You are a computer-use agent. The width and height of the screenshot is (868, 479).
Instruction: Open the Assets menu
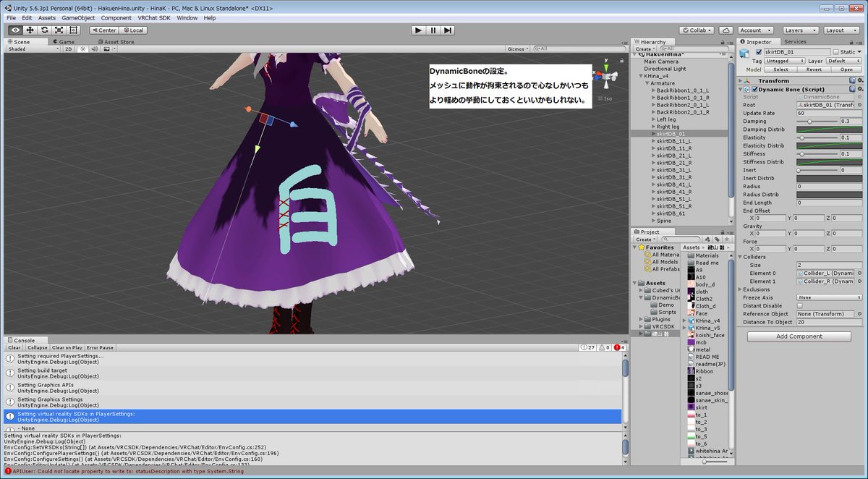tap(46, 17)
